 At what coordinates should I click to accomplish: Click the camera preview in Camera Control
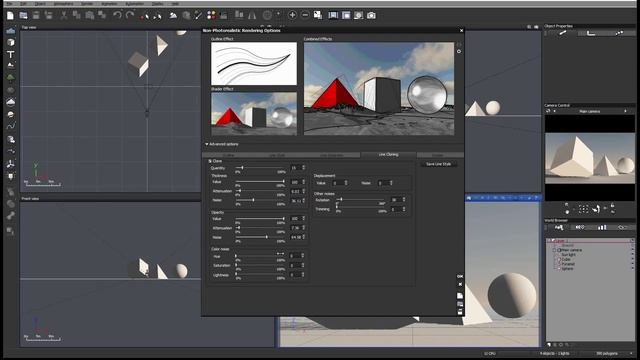point(590,158)
